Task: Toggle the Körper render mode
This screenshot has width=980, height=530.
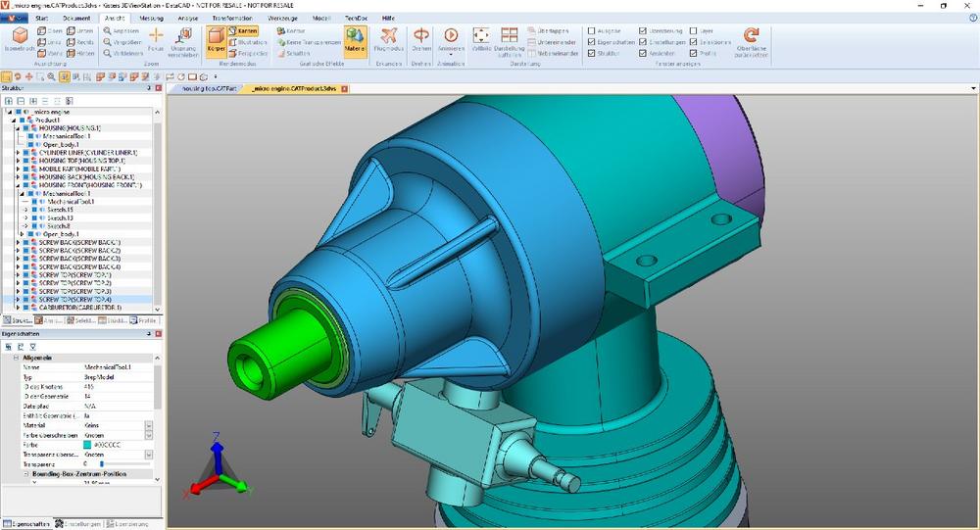Action: [x=216, y=39]
